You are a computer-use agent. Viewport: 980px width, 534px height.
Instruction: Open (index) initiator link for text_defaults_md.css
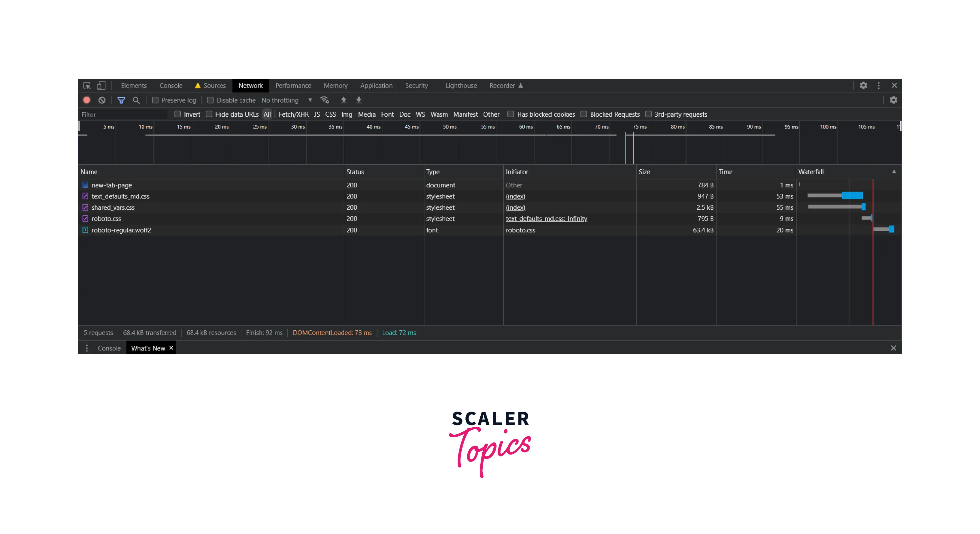(515, 196)
